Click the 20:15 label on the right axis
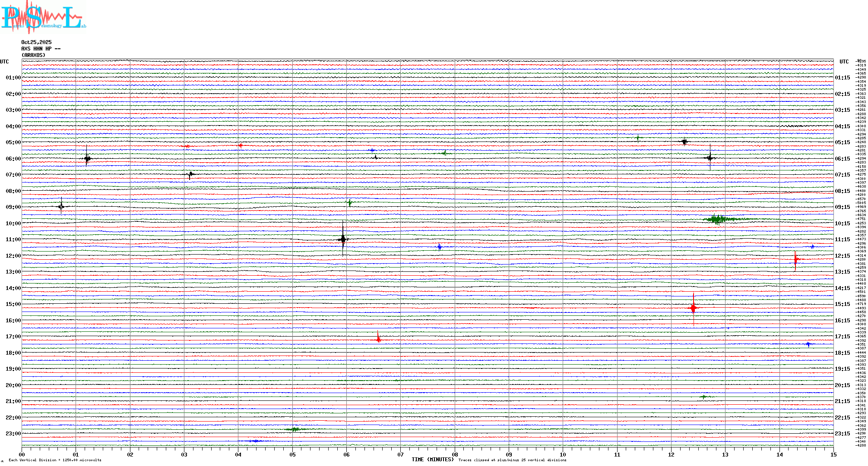This screenshot has width=868, height=466. click(842, 385)
